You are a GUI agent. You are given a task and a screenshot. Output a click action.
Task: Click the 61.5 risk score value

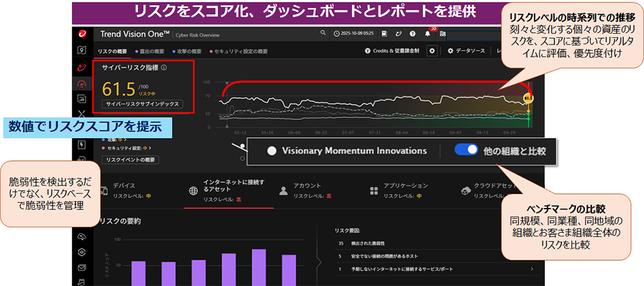119,88
